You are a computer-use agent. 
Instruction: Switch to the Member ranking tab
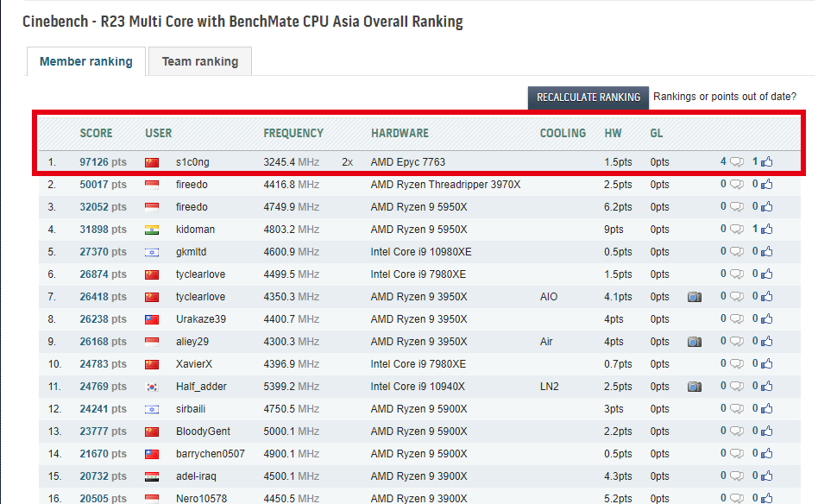(86, 61)
